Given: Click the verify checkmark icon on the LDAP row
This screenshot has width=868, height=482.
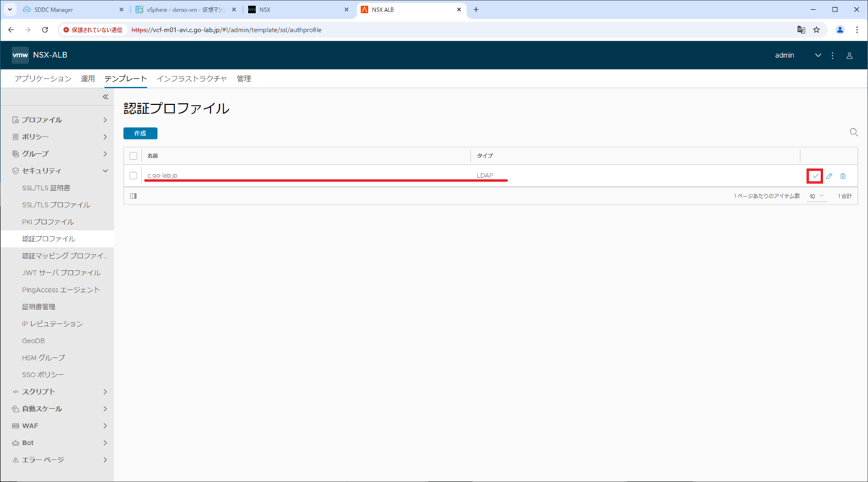Looking at the screenshot, I should (814, 176).
